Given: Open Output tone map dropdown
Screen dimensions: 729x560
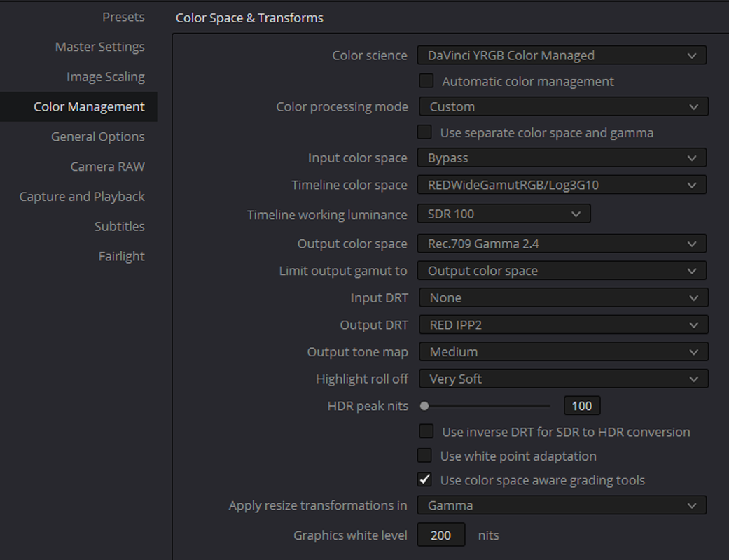Looking at the screenshot, I should click(x=564, y=351).
